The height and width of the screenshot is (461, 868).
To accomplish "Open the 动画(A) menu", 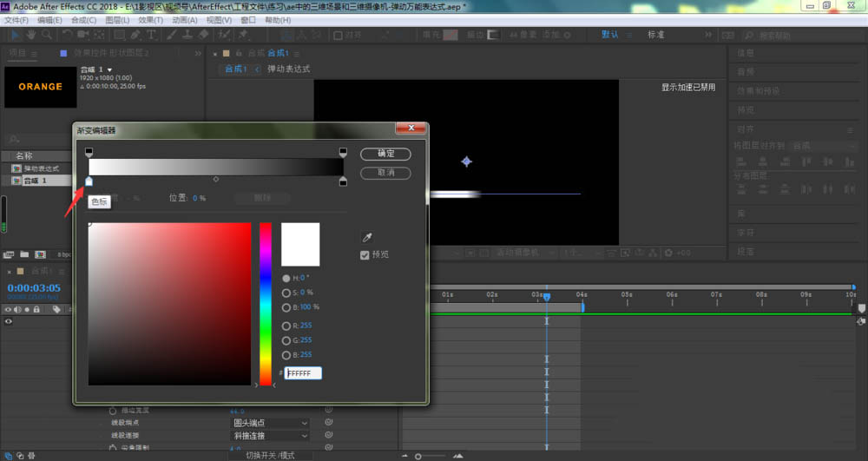I will pyautogui.click(x=183, y=20).
